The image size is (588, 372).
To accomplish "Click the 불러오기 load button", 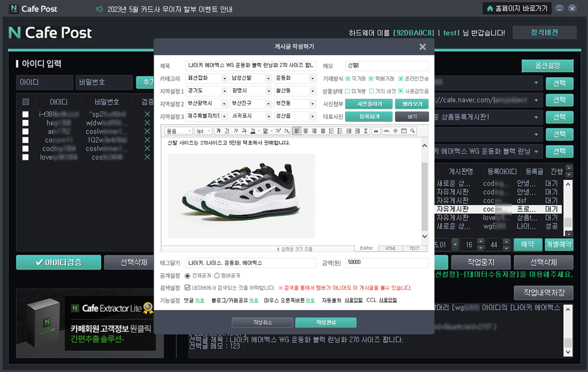I will [412, 104].
